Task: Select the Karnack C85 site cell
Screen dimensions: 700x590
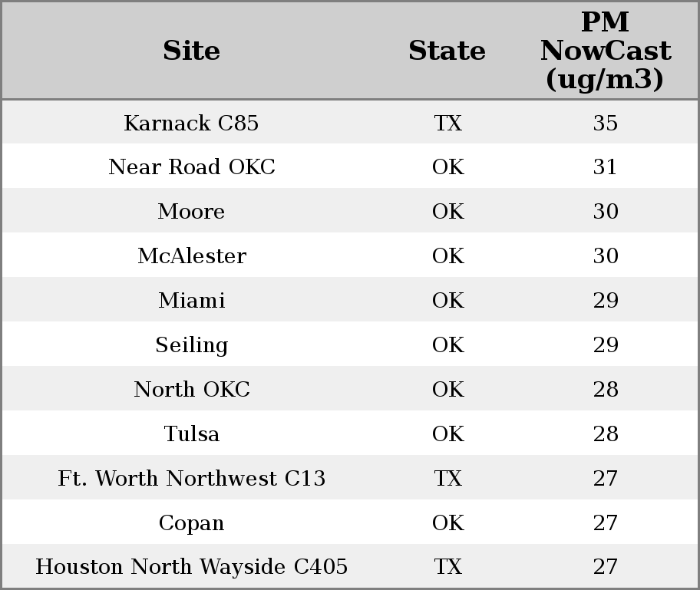Action: coord(192,124)
